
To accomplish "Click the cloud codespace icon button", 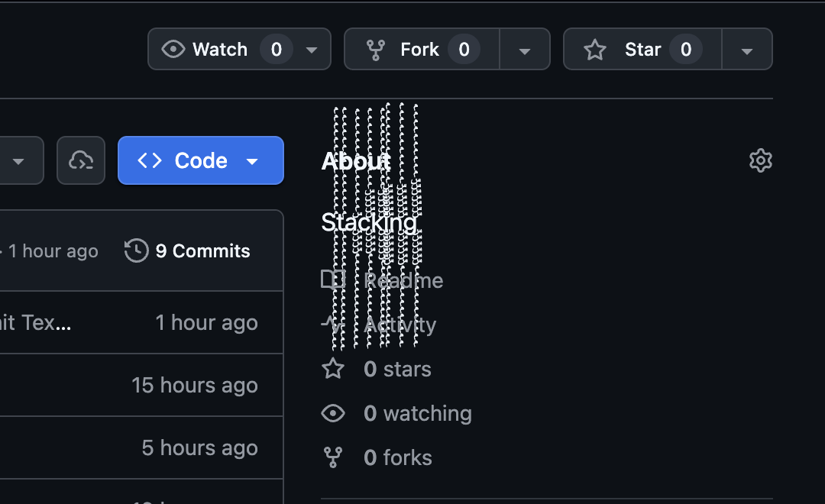I will [x=81, y=160].
